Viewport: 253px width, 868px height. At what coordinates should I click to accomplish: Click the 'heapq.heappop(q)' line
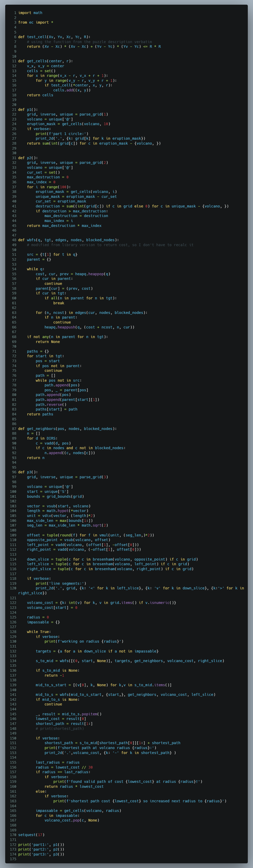tap(73, 274)
